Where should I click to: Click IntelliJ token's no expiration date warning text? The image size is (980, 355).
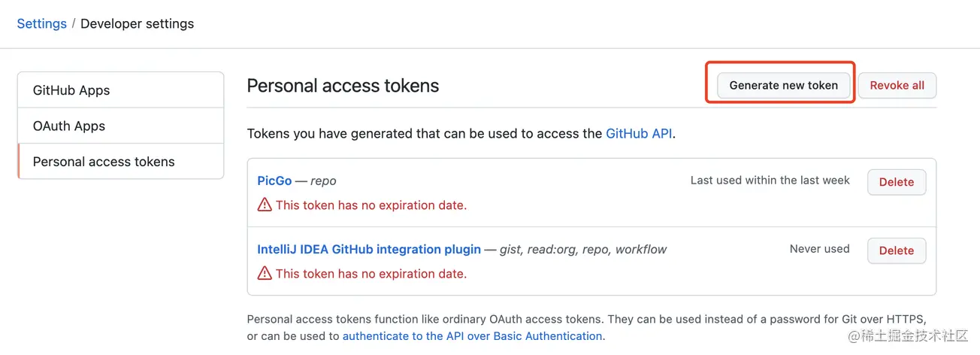[x=371, y=274]
